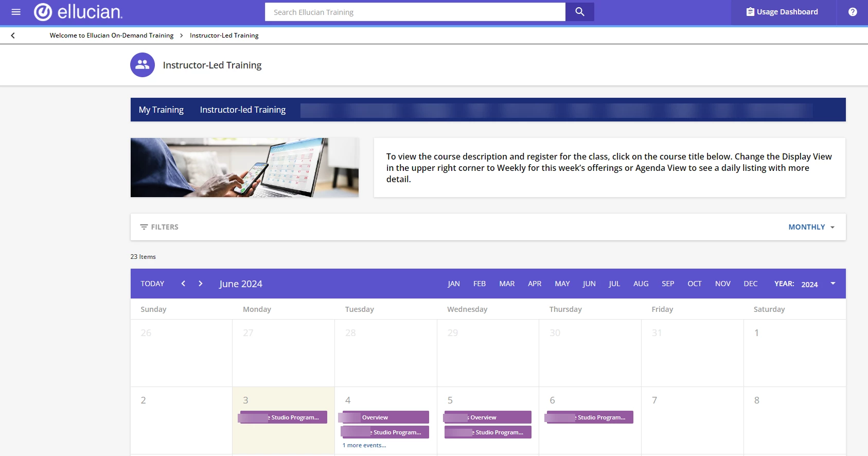Select FEB month
Viewport: 868px width, 456px height.
tap(480, 284)
